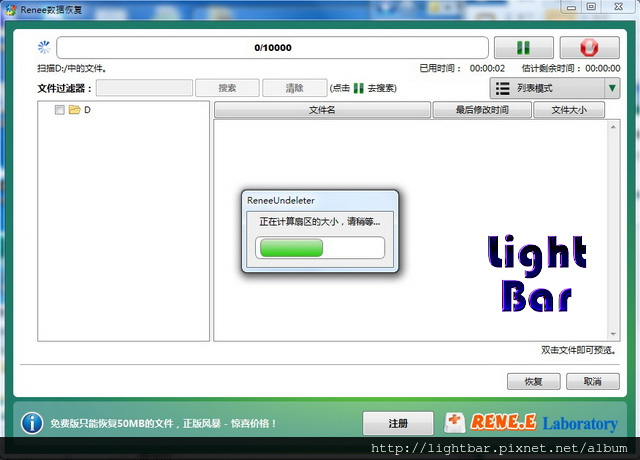Close the Renee window
The image size is (640, 460).
coord(619,7)
